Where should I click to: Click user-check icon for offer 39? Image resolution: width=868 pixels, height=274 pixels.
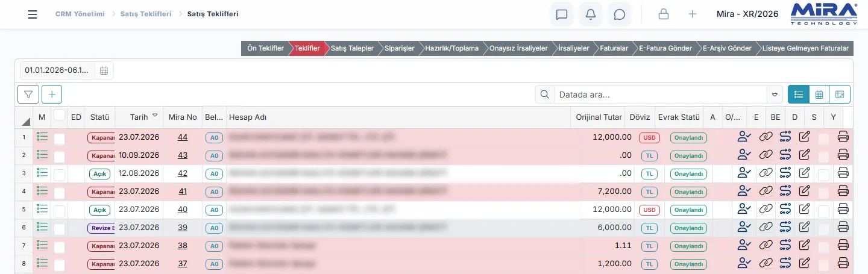click(x=744, y=228)
